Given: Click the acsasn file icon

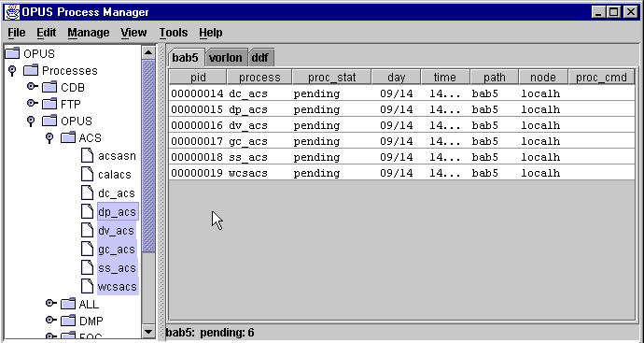Looking at the screenshot, I should coord(87,155).
